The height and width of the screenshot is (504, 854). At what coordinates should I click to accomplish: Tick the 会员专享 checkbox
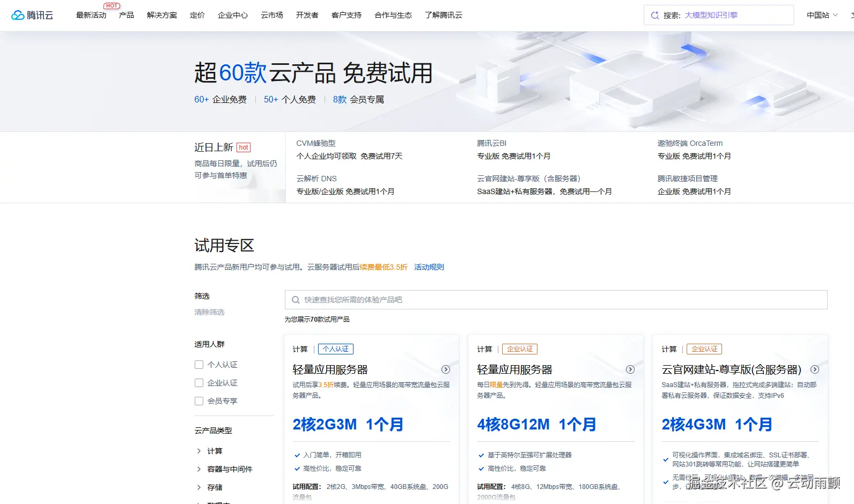point(199,401)
